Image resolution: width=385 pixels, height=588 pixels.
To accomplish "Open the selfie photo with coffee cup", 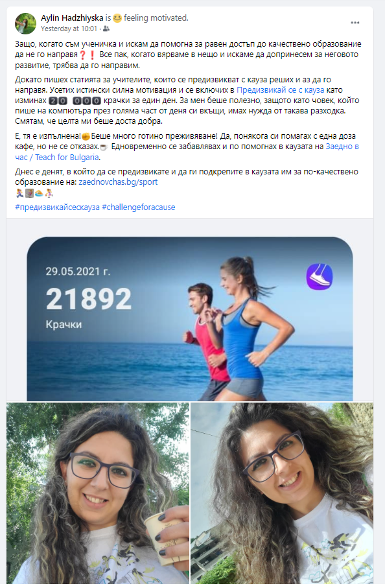I will (98, 493).
